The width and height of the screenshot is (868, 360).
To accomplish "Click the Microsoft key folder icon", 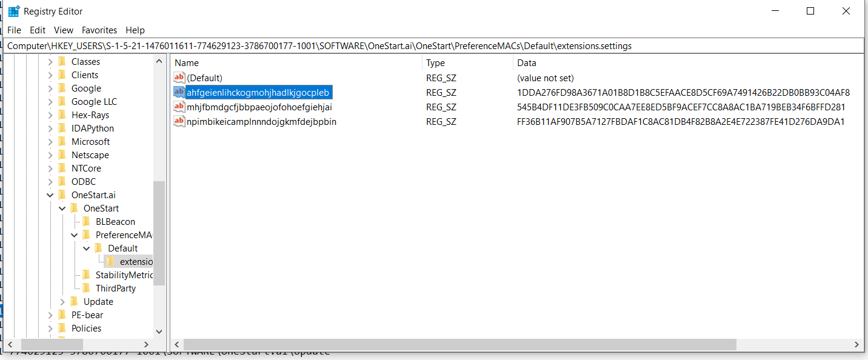I will 62,141.
